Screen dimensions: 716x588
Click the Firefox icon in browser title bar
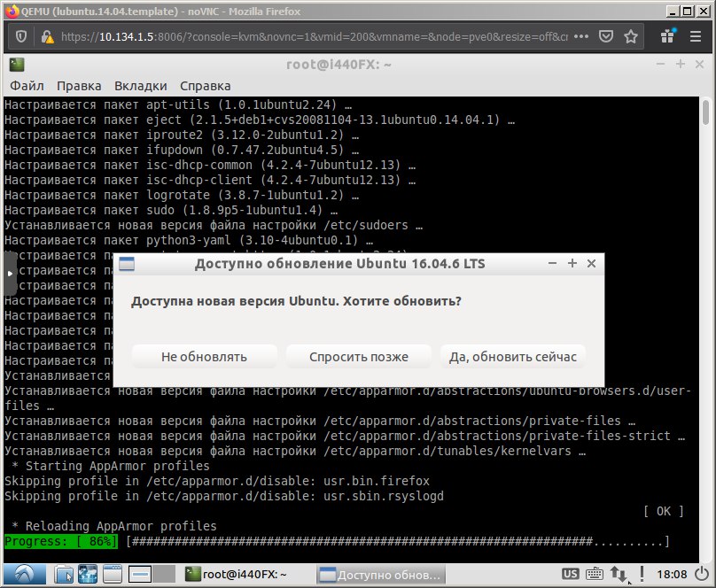point(12,11)
